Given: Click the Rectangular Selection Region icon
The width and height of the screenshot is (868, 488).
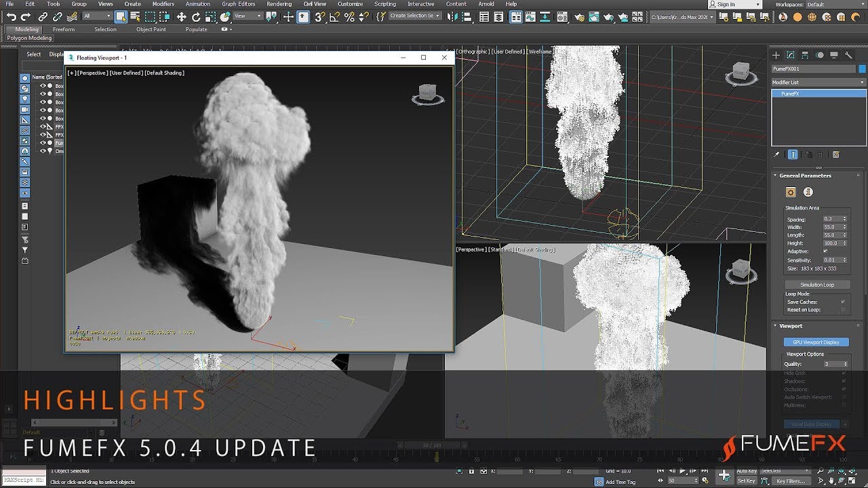Looking at the screenshot, I should [x=151, y=16].
